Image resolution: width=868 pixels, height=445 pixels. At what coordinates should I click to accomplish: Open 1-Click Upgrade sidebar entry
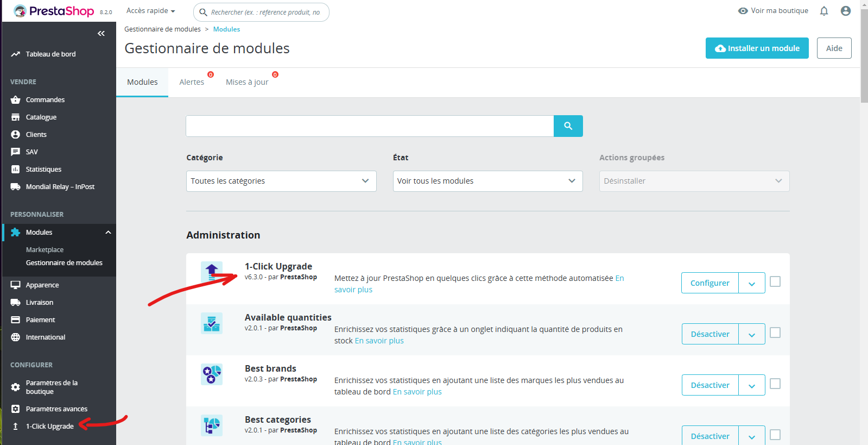49,426
